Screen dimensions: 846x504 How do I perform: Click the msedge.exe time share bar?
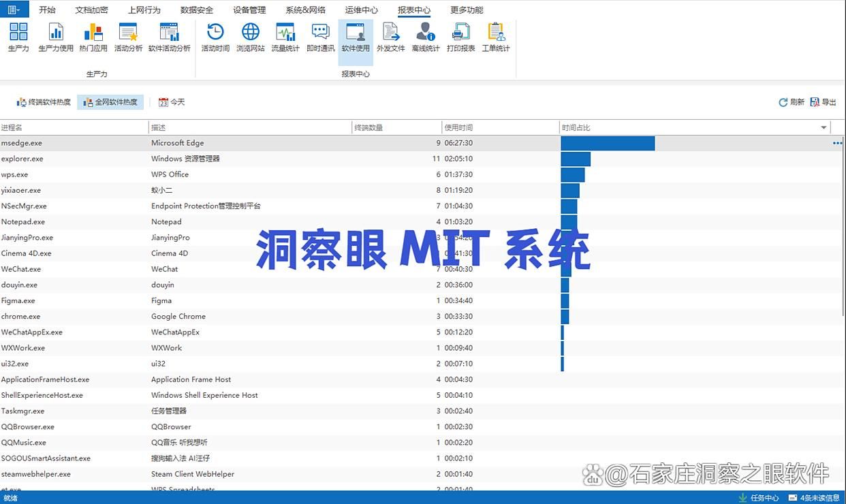point(608,143)
